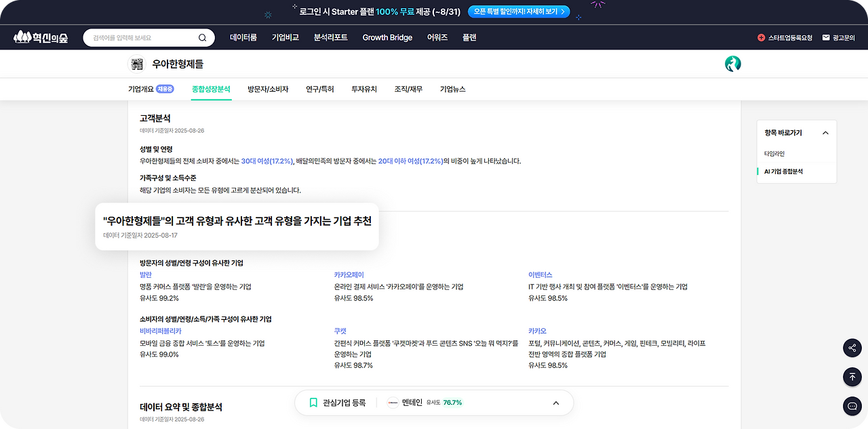Open the 20대 이하 여성(17.2%) link
Viewport: 868px width, 429px height.
410,161
